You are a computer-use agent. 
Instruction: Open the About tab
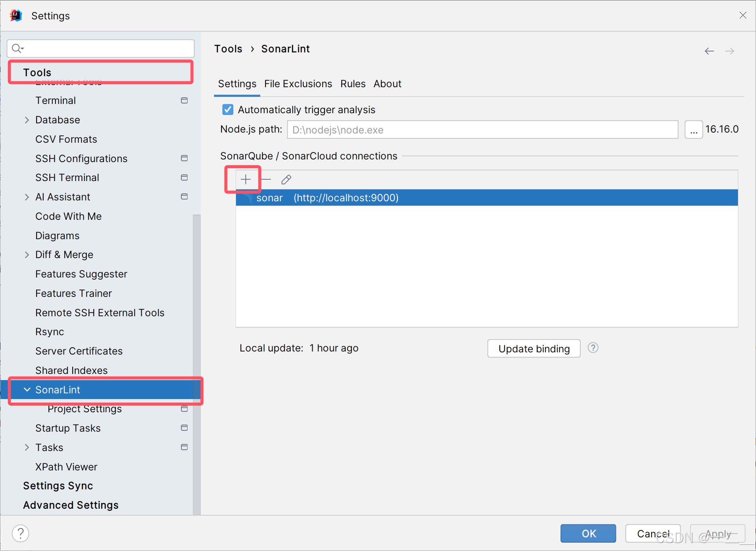click(387, 84)
